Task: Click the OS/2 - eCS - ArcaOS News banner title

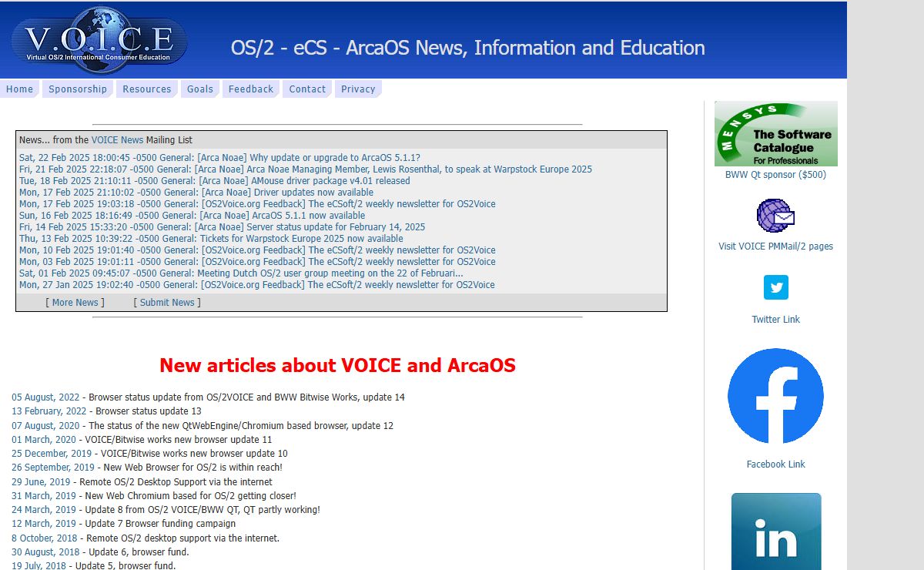Action: pos(468,48)
